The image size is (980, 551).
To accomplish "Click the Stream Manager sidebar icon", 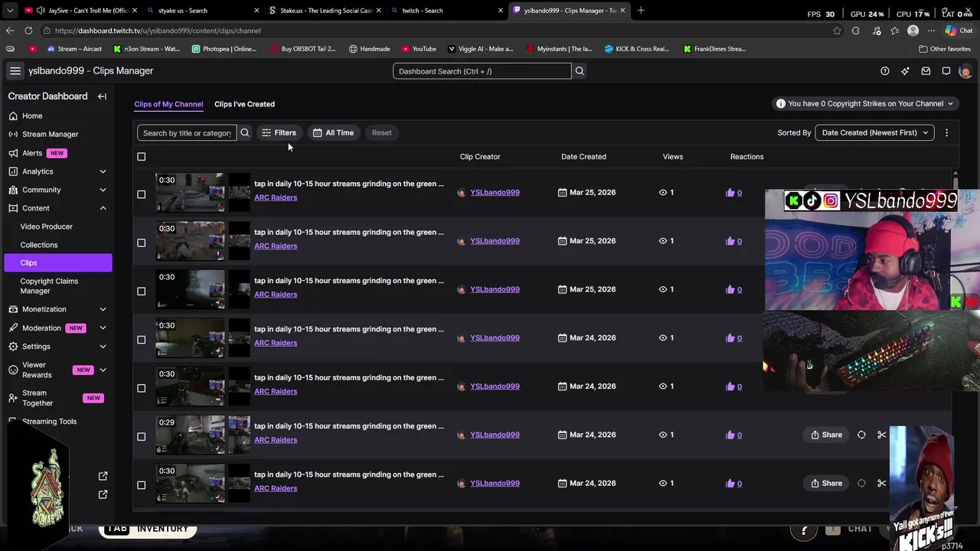I will (13, 134).
